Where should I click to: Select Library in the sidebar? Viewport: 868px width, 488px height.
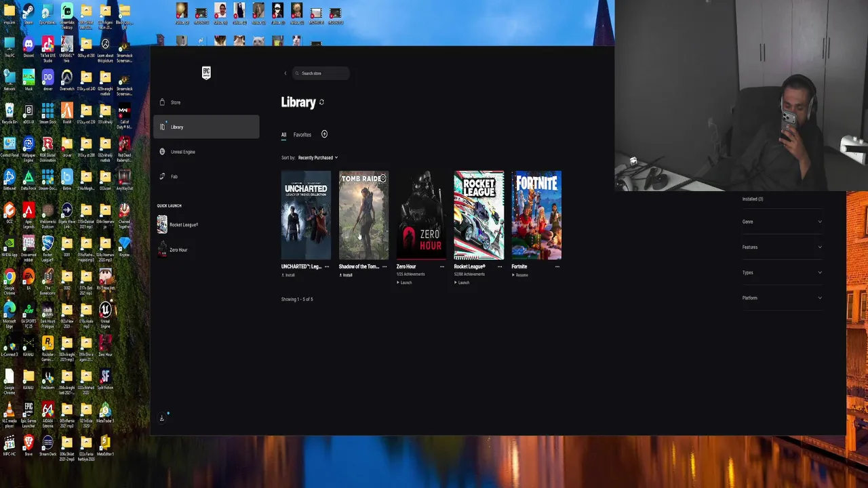[x=206, y=127]
